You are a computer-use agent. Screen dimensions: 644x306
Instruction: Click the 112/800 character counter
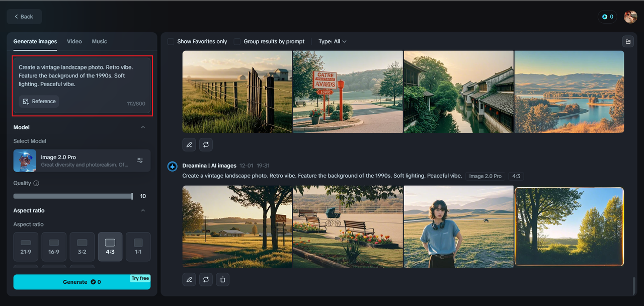tap(136, 104)
